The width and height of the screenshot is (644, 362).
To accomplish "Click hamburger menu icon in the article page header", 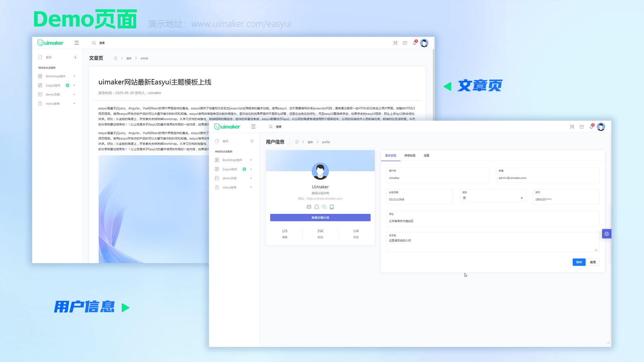I will [76, 43].
